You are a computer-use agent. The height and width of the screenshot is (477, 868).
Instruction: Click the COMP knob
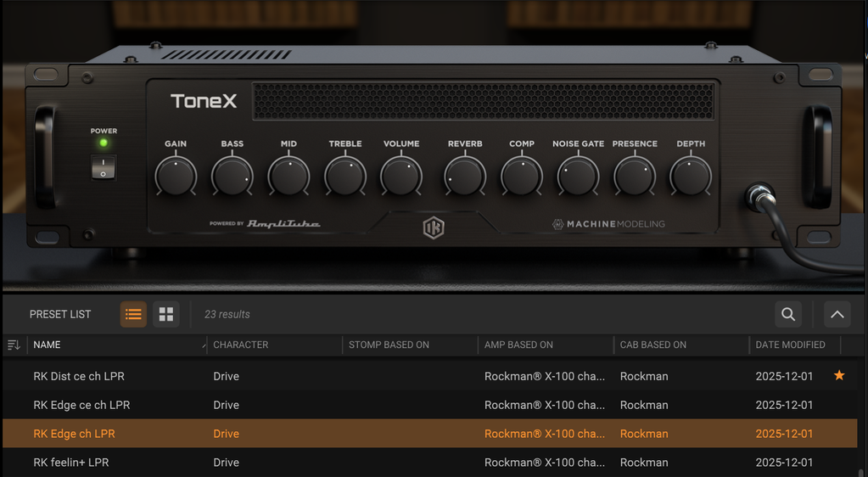pos(522,177)
